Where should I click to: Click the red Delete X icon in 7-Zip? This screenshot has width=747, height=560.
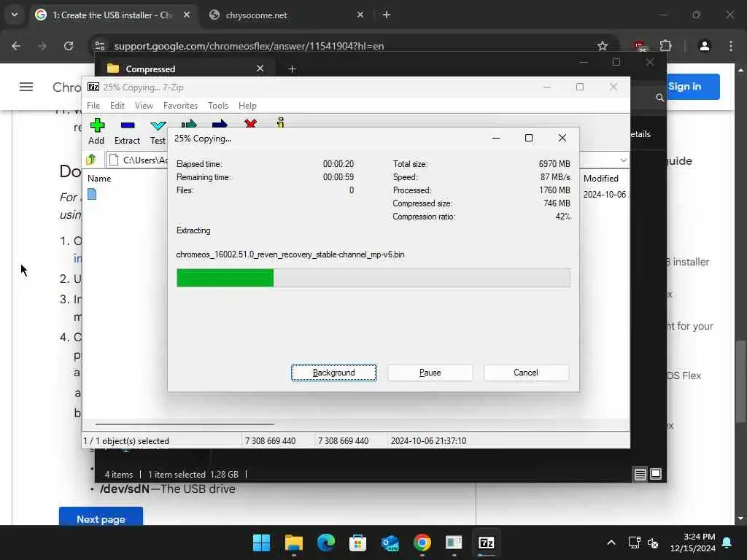pos(251,123)
